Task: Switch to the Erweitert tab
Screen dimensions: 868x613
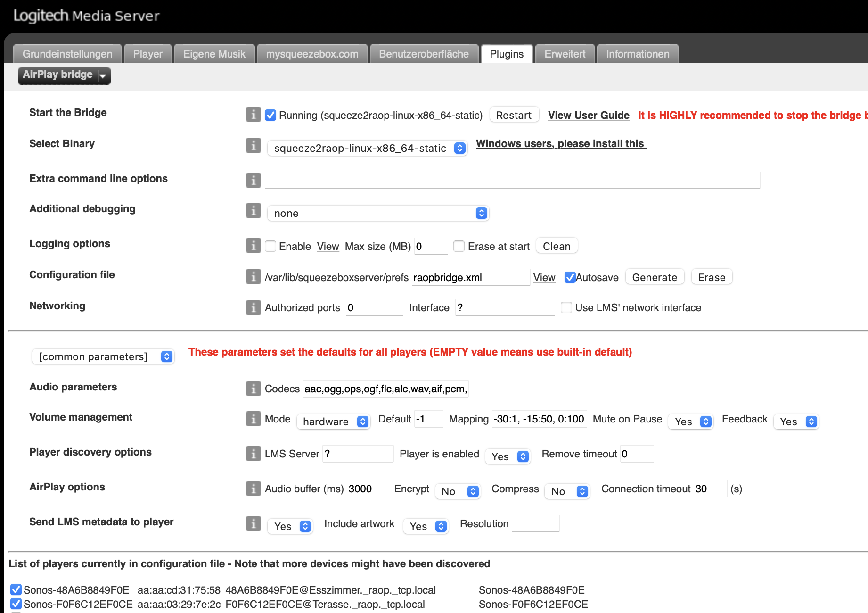Action: (x=565, y=54)
